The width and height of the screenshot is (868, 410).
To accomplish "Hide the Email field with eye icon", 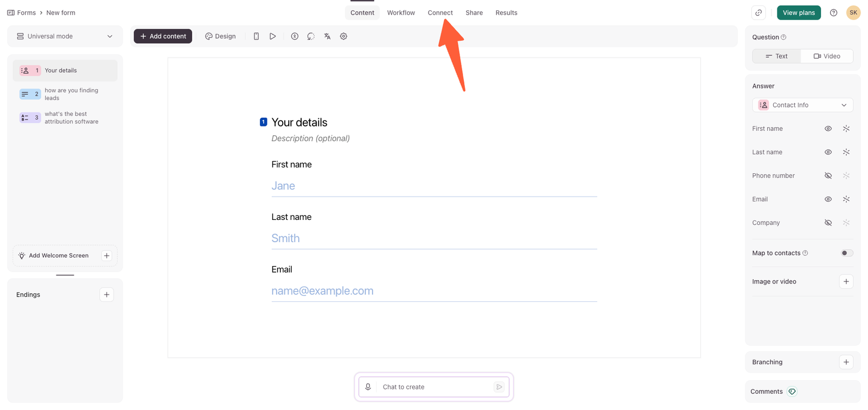I will (828, 199).
